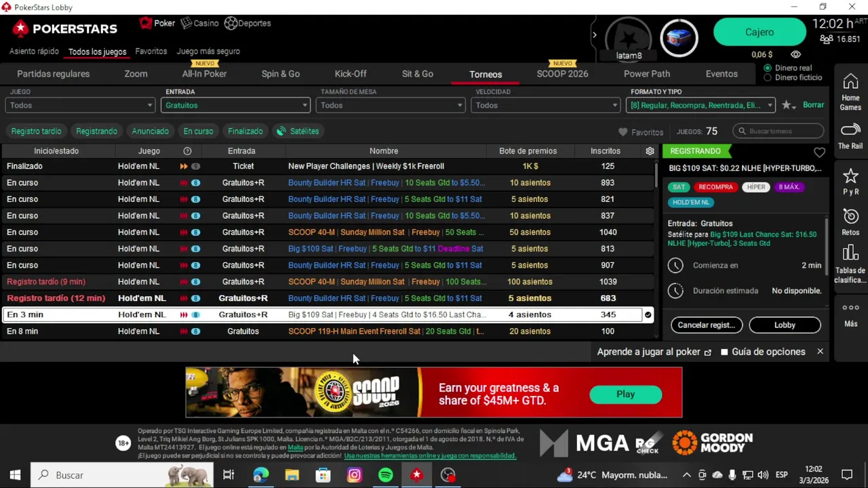Open Más three-dots menu
Image resolution: width=868 pixels, height=488 pixels.
click(850, 308)
